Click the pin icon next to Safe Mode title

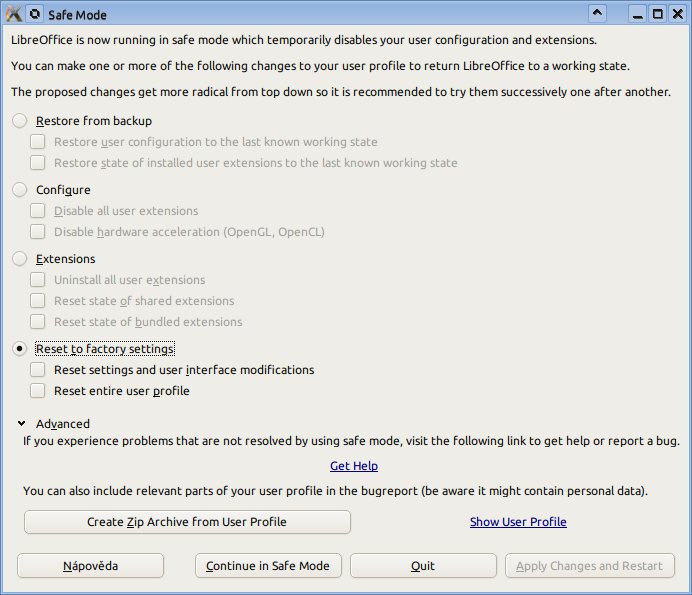pyautogui.click(x=34, y=14)
